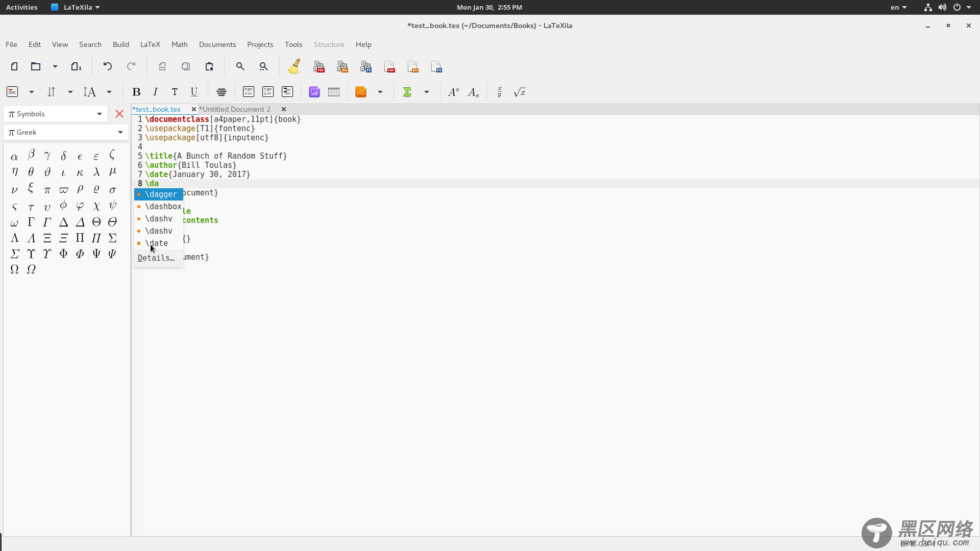Open Find and Replace tool
Image resolution: width=980 pixels, height=551 pixels.
pos(263,66)
